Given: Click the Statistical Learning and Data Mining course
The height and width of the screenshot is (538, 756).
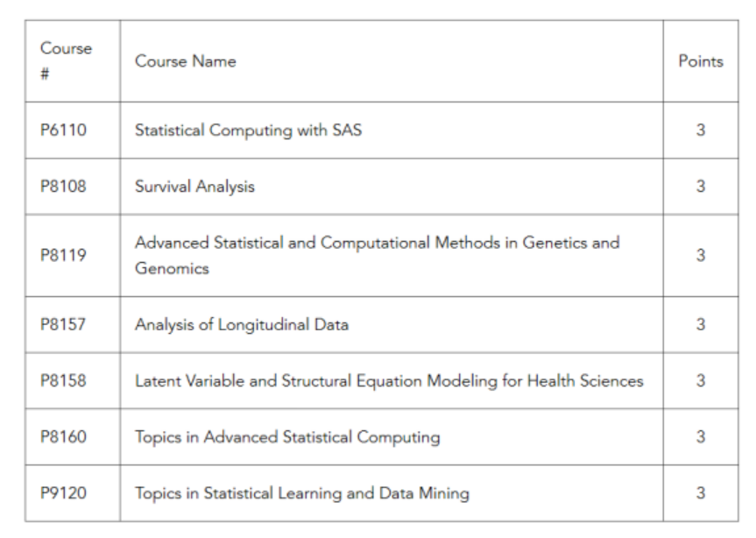Looking at the screenshot, I should (301, 492).
